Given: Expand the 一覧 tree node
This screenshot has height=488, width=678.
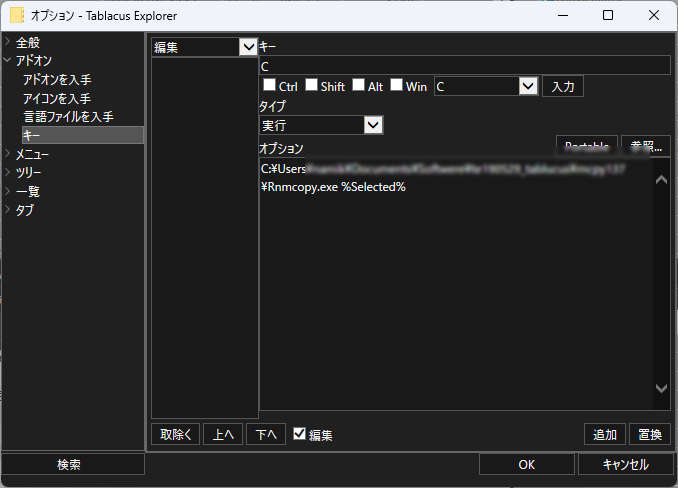Looking at the screenshot, I should pos(7,191).
